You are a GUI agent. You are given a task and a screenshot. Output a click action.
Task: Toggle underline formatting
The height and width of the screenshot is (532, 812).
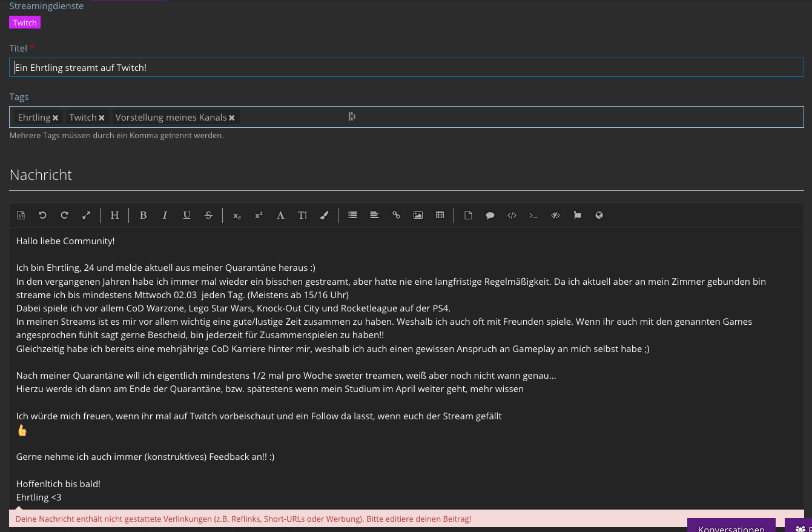pyautogui.click(x=186, y=215)
